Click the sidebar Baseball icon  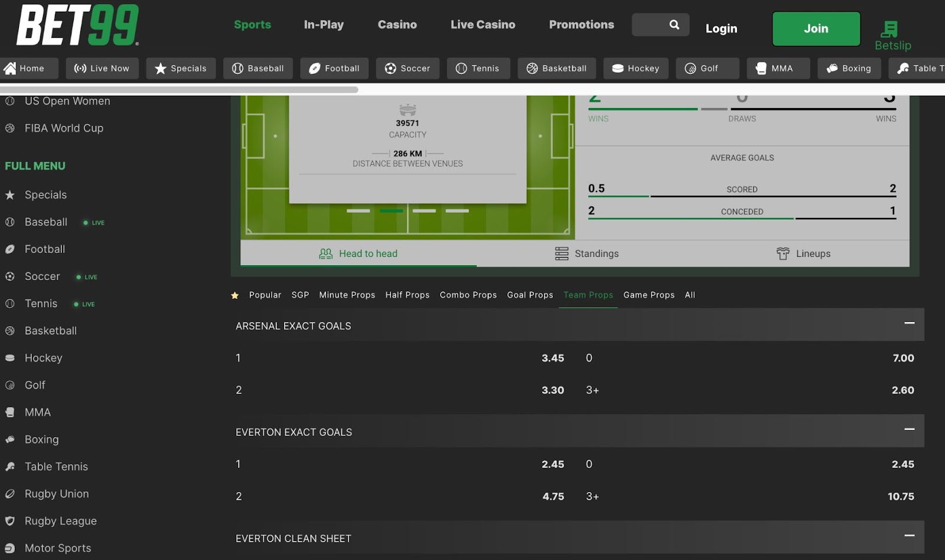(10, 222)
